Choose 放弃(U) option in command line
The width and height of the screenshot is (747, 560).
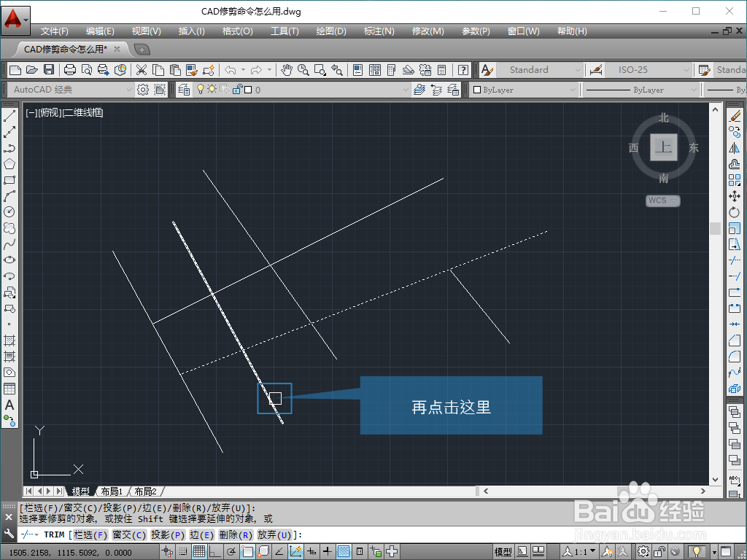pyautogui.click(x=274, y=534)
